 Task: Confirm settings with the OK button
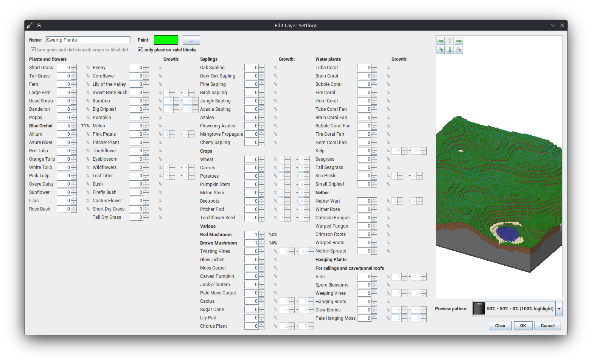(x=523, y=326)
